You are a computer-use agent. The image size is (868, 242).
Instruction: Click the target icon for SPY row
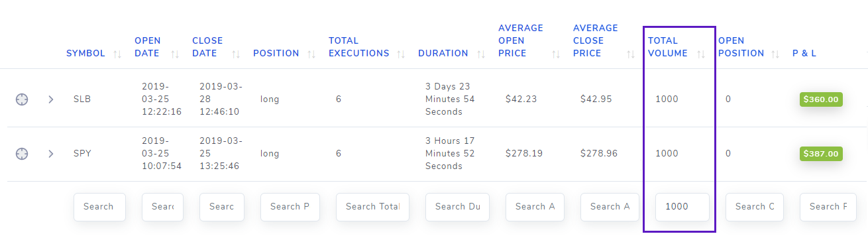(22, 154)
